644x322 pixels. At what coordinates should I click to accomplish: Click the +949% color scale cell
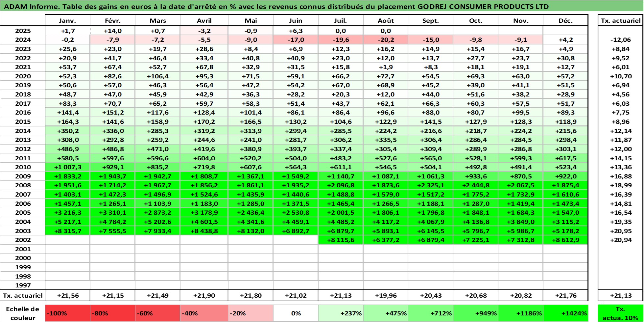pos(476,313)
